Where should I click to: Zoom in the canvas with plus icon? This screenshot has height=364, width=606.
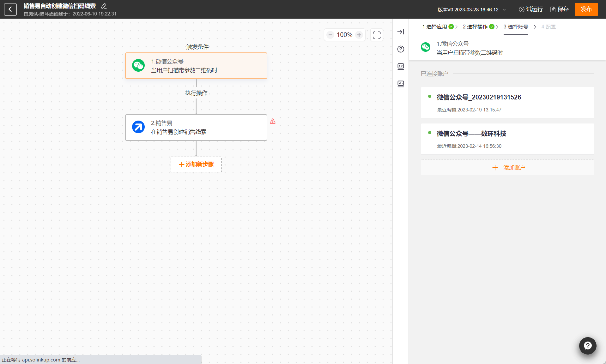click(x=359, y=35)
